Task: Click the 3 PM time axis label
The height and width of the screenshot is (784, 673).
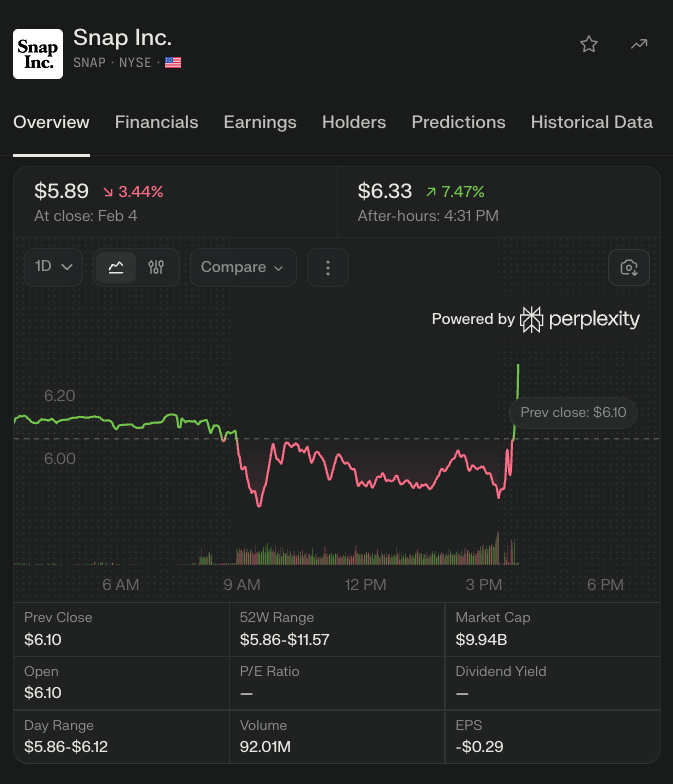Action: 484,584
